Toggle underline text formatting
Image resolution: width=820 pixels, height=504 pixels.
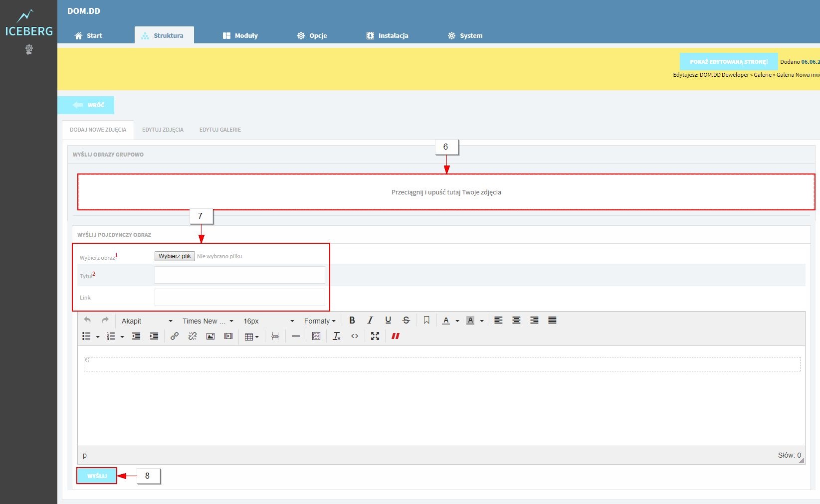tap(388, 321)
